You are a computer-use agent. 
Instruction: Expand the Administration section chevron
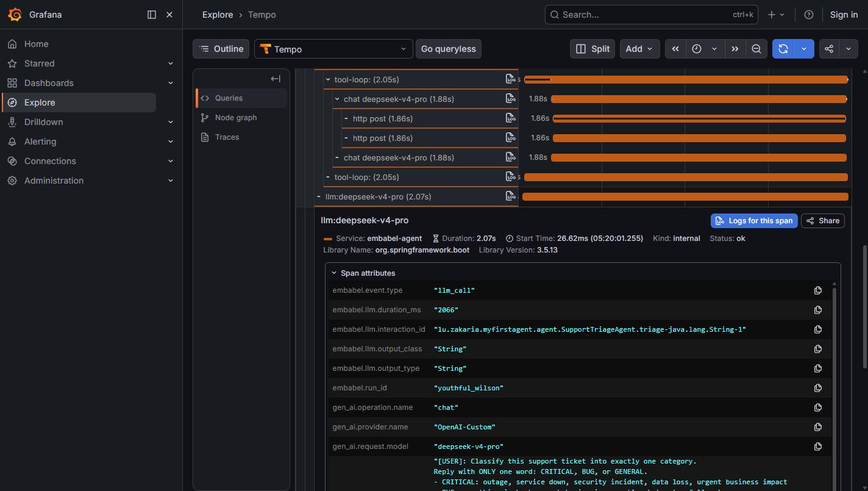click(171, 181)
